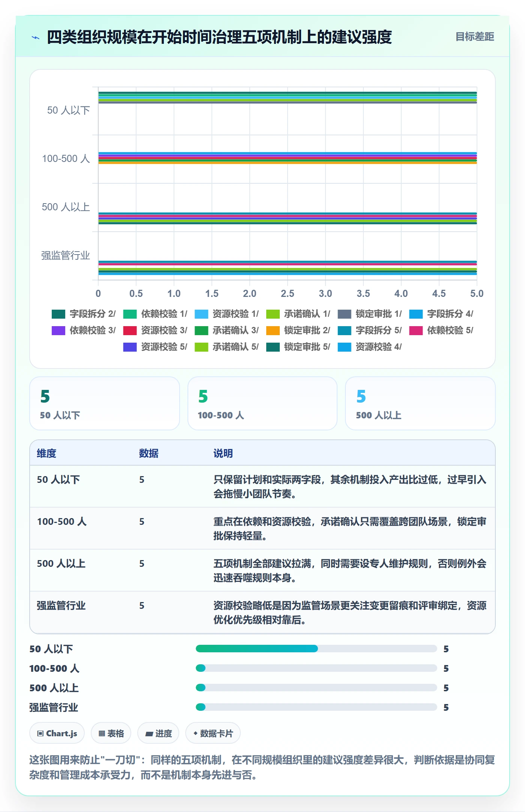Screen dimensions: 525x812
Task: Click the 说明 table column header
Action: tap(223, 453)
